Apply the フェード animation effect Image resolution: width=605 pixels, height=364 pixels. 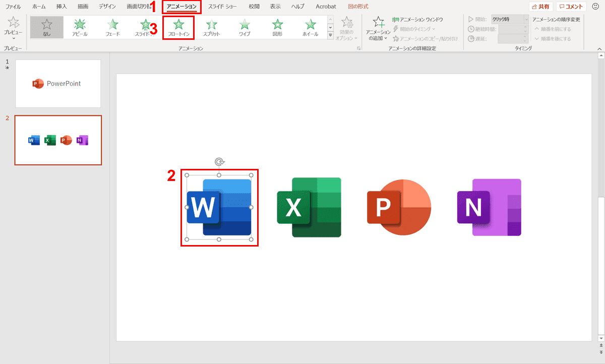click(112, 28)
